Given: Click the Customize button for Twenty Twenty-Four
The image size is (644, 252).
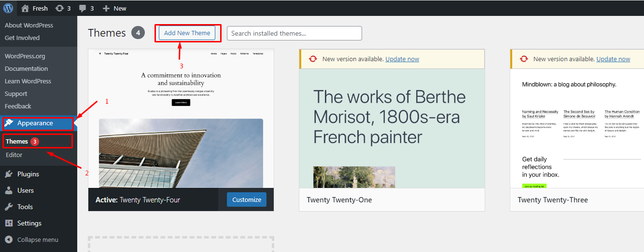Looking at the screenshot, I should tap(246, 199).
